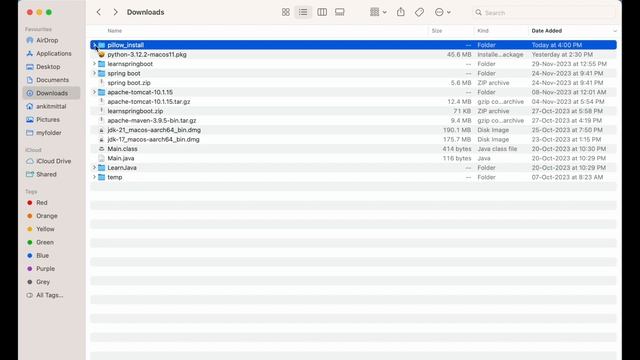
Task: Open Shared in the sidebar
Action: [x=51, y=174]
